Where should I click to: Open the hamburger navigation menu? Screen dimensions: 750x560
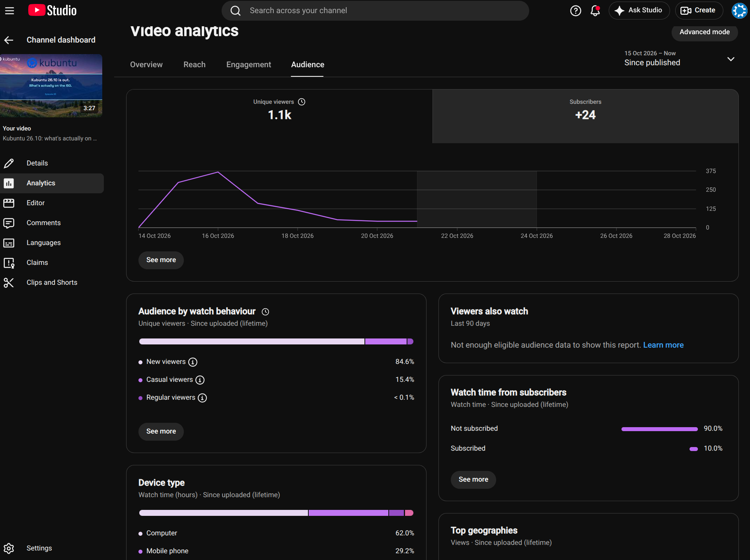coord(10,11)
